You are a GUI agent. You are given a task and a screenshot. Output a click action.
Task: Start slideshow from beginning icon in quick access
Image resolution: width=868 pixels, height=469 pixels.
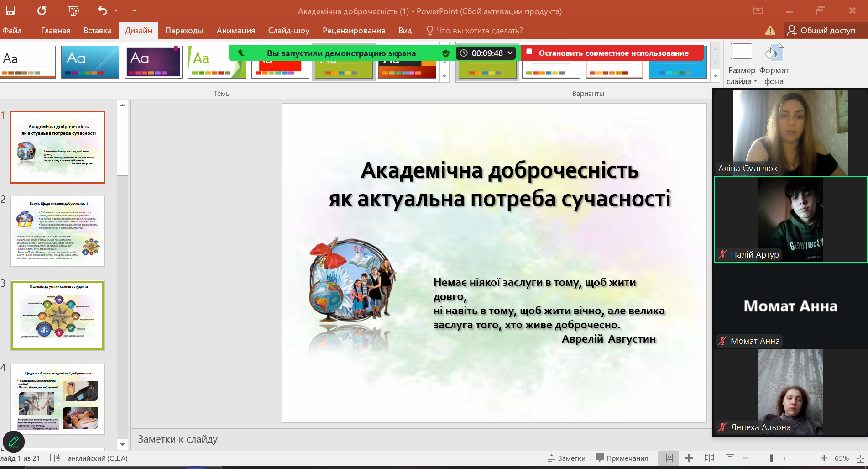[73, 11]
